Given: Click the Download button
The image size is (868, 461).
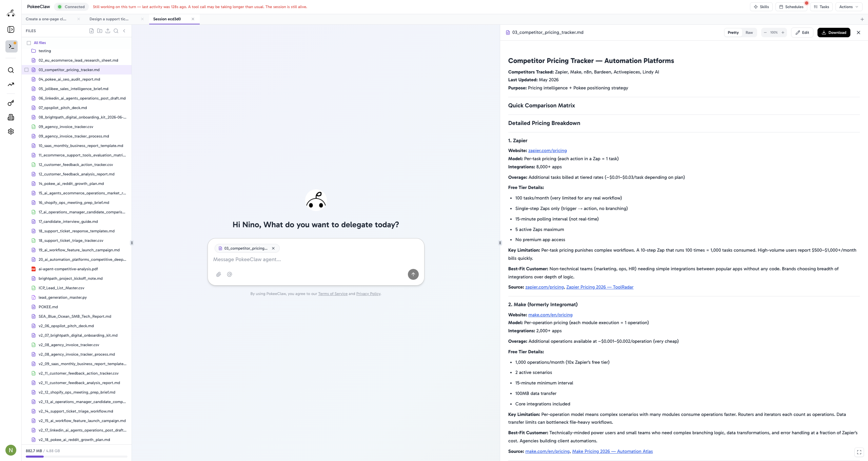Looking at the screenshot, I should tap(834, 33).
